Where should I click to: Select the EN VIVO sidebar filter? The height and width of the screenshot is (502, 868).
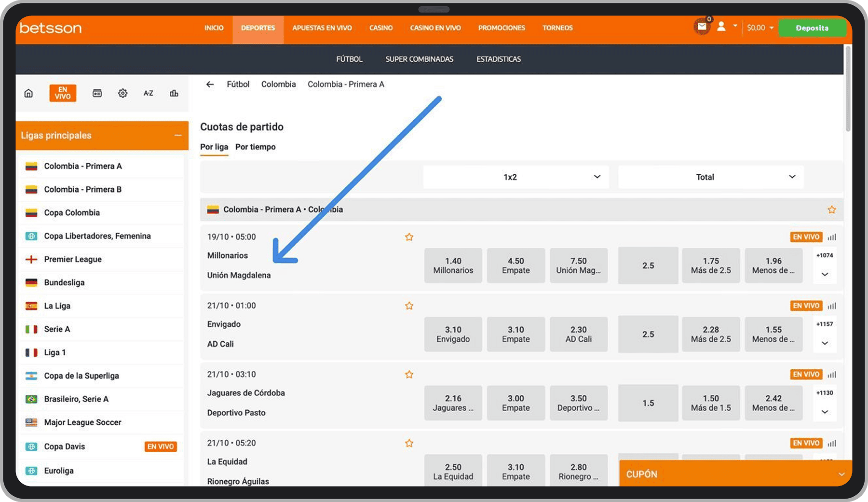63,93
